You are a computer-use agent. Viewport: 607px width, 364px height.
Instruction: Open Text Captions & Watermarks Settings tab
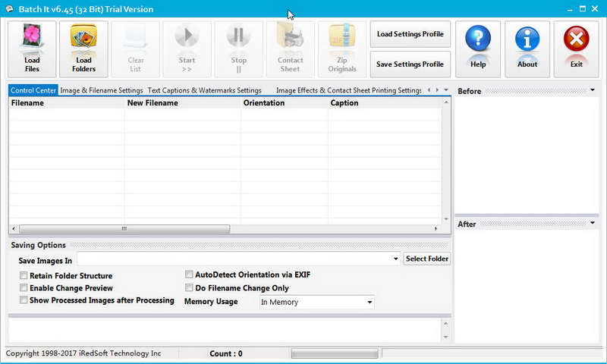(204, 90)
